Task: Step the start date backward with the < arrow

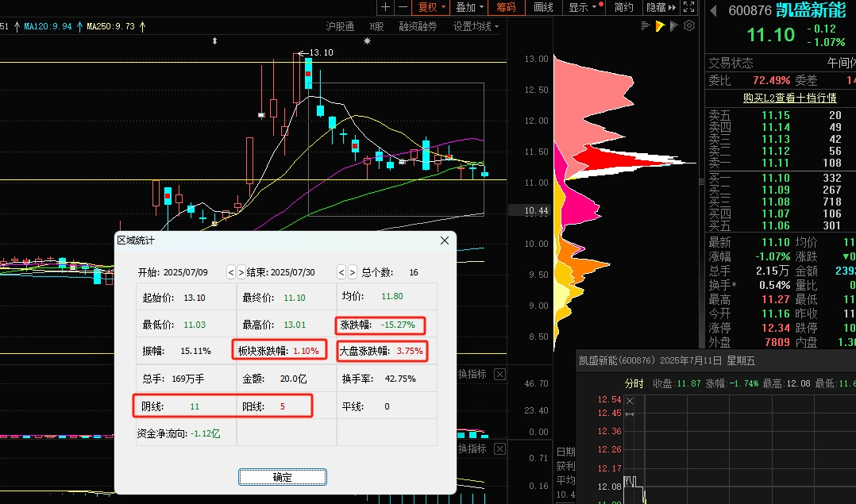Action: (x=231, y=272)
